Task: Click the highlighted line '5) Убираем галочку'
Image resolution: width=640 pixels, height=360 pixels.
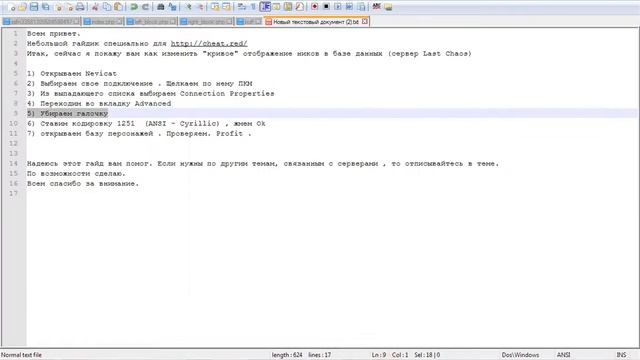Action: [67, 113]
